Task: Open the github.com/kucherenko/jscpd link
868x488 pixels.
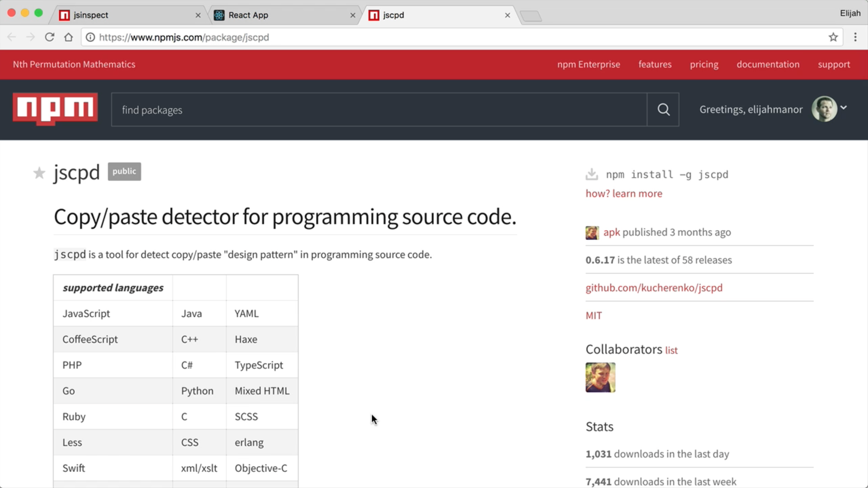Action: (x=654, y=288)
